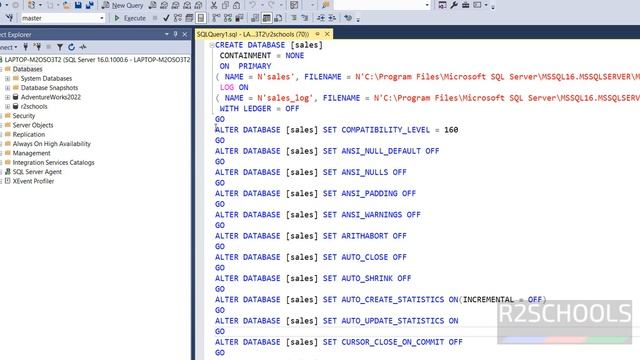Click the Activity Monitor icon in Object Explorer
Image resolution: width=640 pixels, height=360 pixels.
[83, 47]
